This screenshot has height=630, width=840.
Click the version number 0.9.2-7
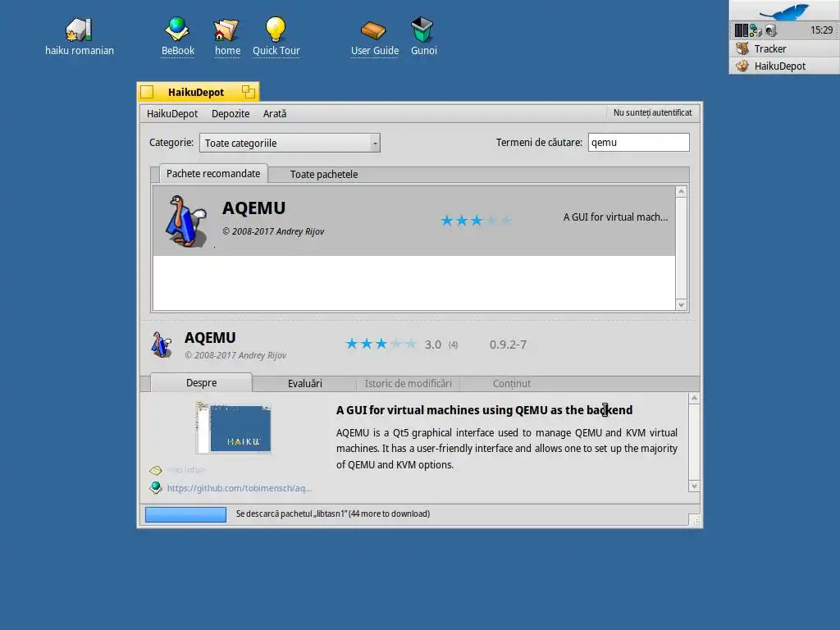click(x=508, y=345)
